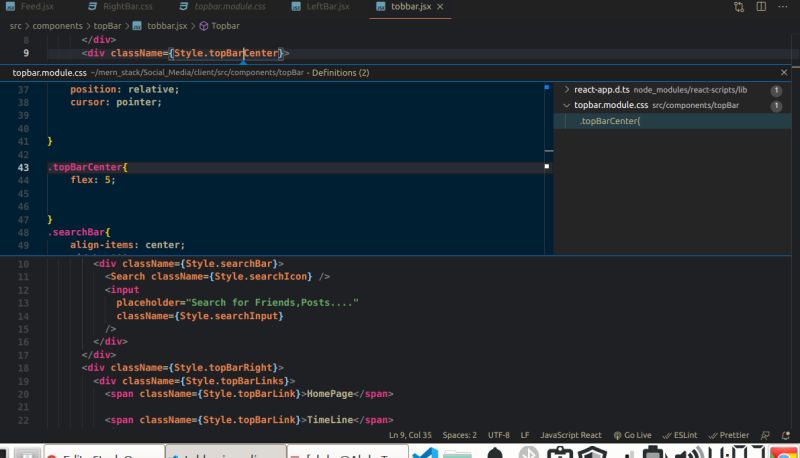Click line number 43 in peek gutter
Image resolution: width=800 pixels, height=458 pixels.
pyautogui.click(x=23, y=167)
